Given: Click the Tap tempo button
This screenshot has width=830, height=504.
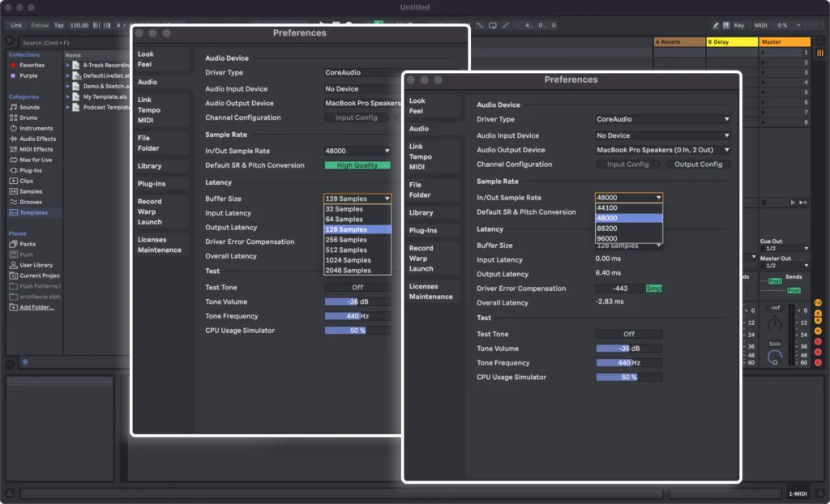Looking at the screenshot, I should (58, 25).
